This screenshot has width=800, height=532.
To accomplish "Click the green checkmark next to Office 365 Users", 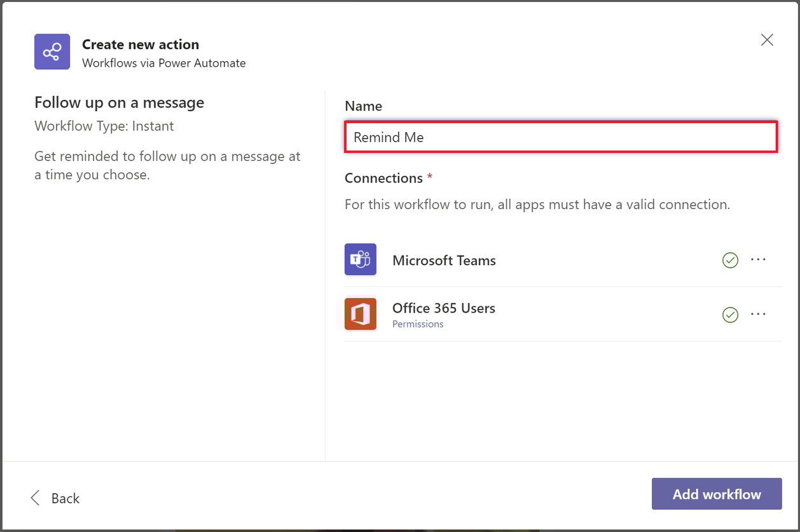I will 730,315.
